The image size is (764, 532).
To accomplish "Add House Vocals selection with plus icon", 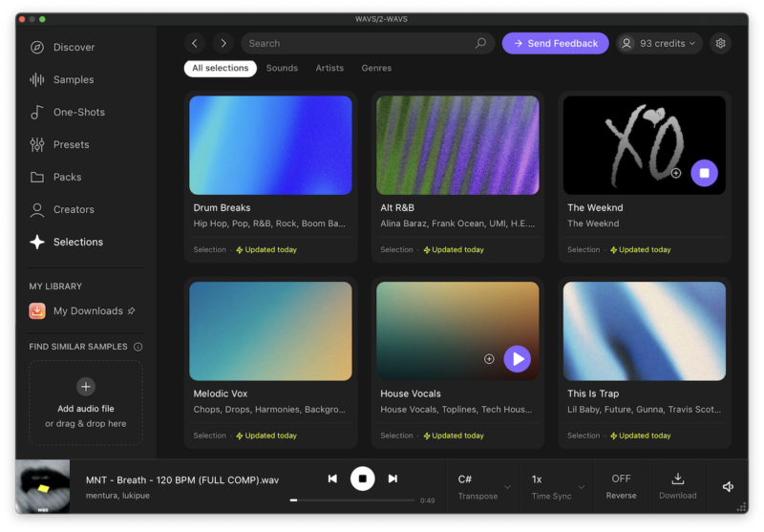I will coord(489,359).
